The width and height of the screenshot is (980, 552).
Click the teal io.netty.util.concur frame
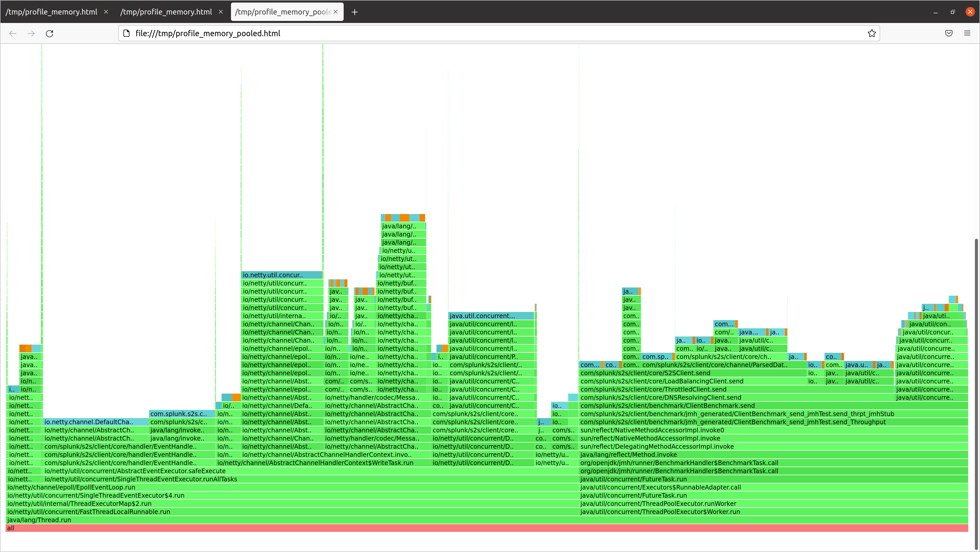[281, 274]
